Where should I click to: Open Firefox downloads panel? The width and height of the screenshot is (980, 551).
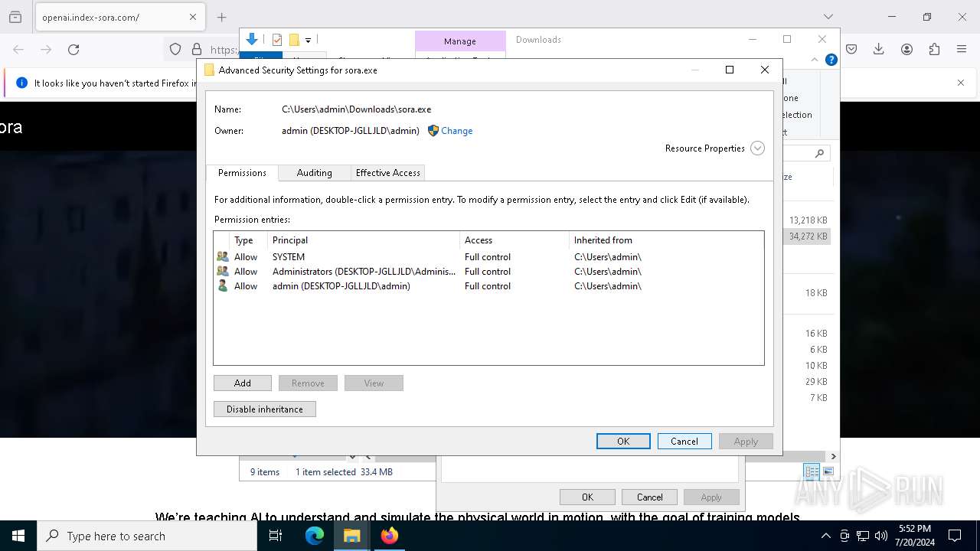(x=879, y=49)
